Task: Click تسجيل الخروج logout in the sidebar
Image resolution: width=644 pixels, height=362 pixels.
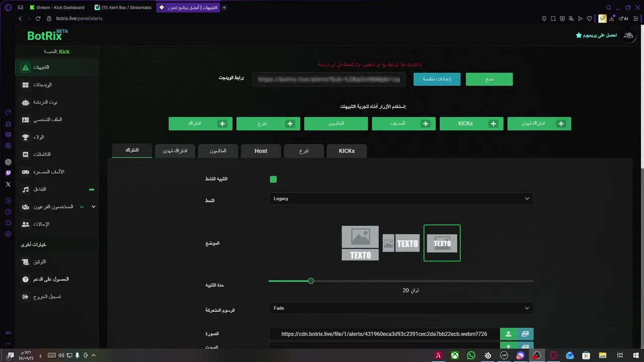Action: [x=57, y=297]
